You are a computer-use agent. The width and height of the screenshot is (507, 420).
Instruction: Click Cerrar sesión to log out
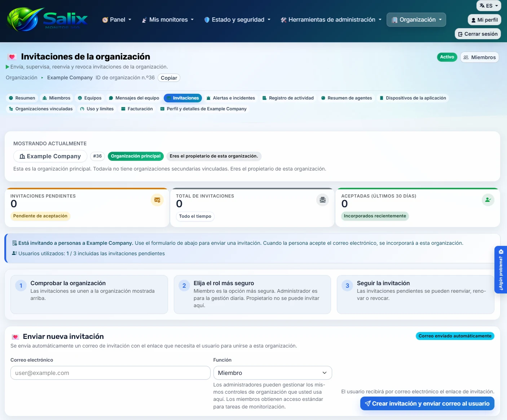478,34
